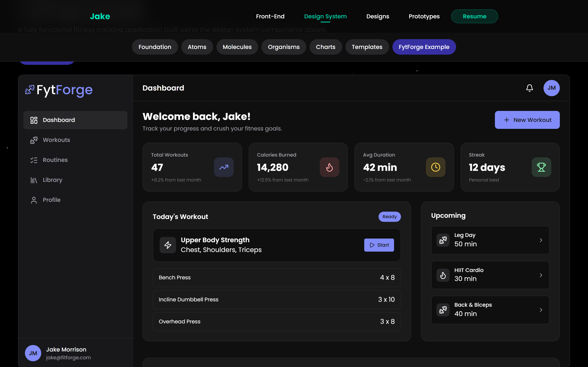The image size is (588, 367).
Task: Start the Upper Body Strength workout
Action: point(379,245)
